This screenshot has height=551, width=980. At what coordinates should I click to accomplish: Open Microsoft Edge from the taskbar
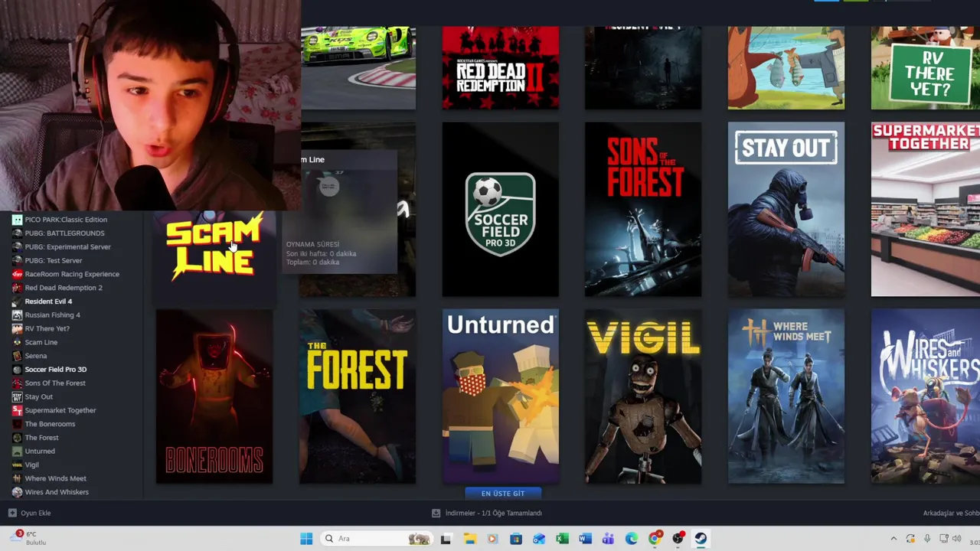coord(632,539)
